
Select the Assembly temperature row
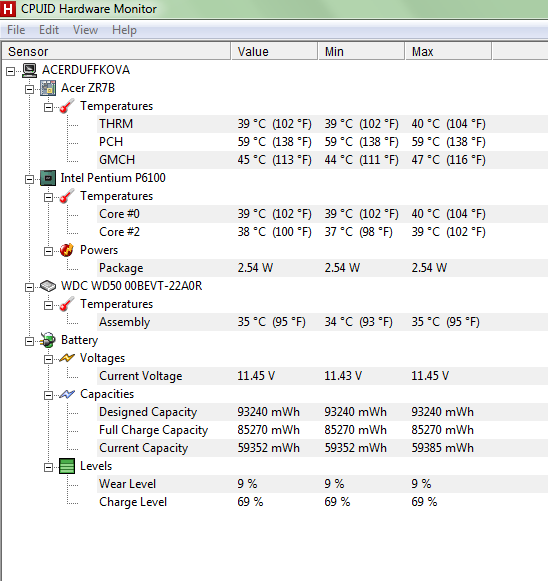[x=322, y=322]
